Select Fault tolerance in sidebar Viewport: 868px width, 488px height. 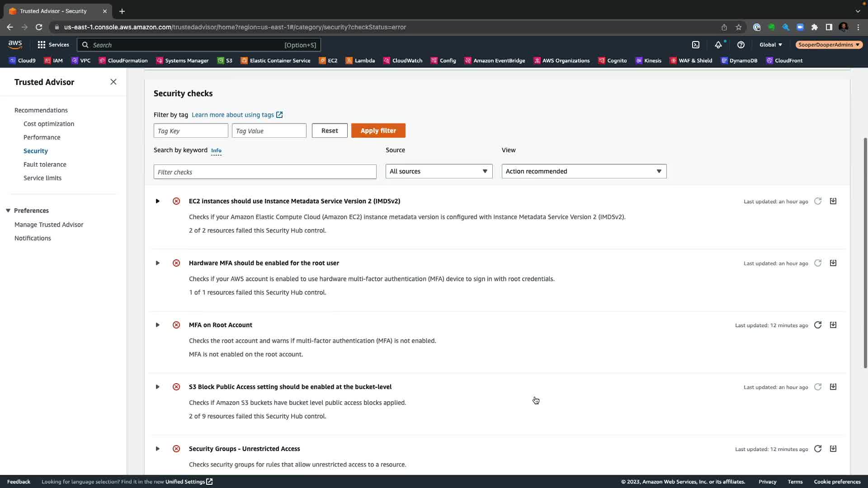(45, 164)
